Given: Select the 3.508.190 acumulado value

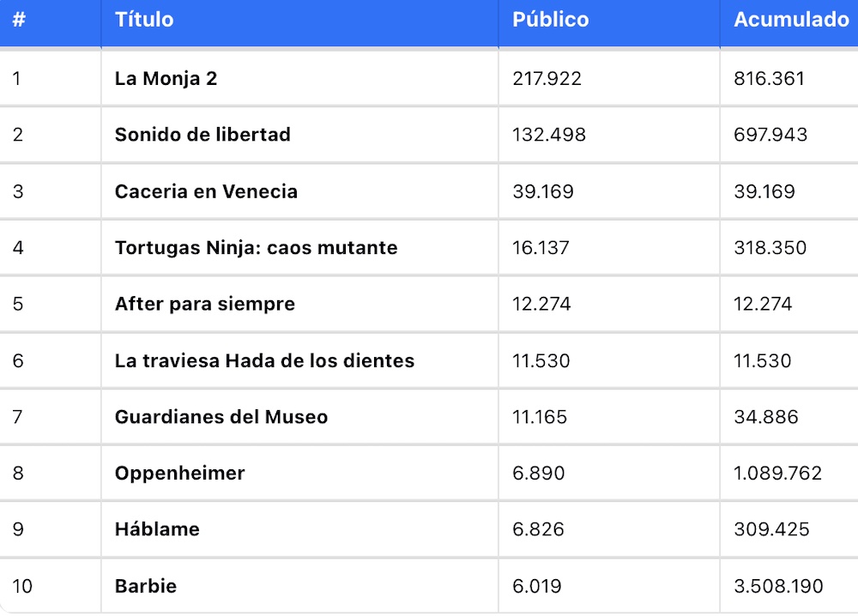Looking at the screenshot, I should (778, 586).
